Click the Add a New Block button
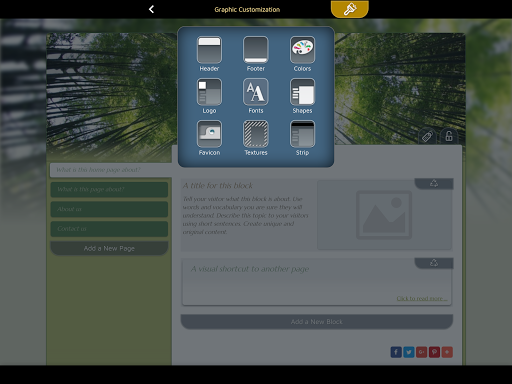 pos(317,322)
